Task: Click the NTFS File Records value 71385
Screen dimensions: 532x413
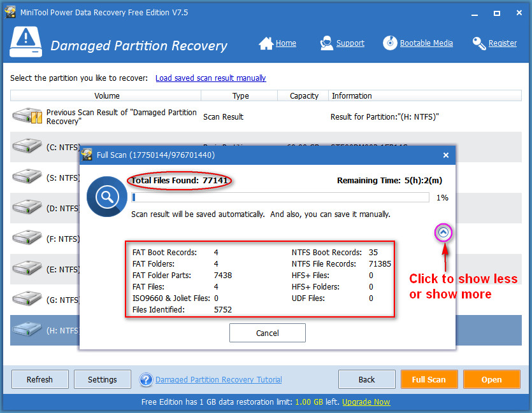Action: coord(380,263)
